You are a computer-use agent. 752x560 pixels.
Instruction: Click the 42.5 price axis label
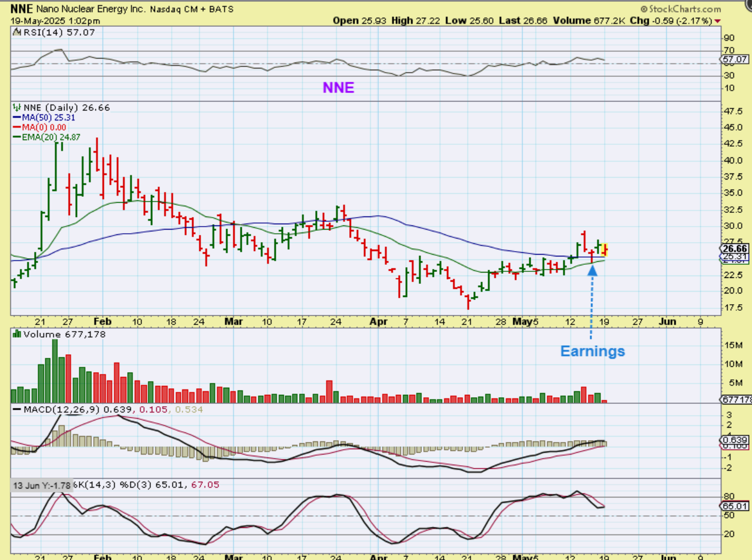point(732,144)
